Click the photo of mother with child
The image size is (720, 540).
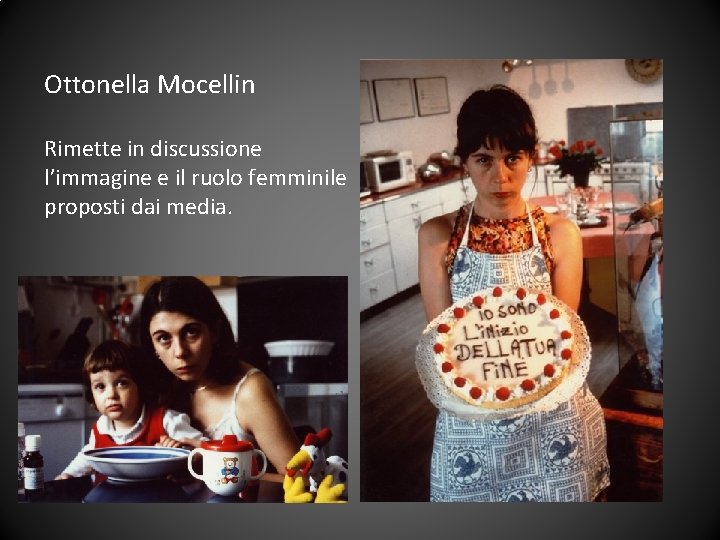183,389
